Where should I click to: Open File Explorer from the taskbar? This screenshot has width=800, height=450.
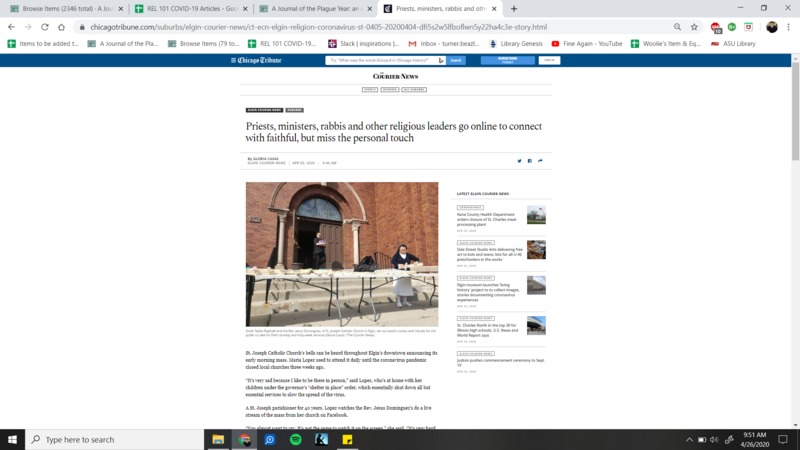pyautogui.click(x=218, y=439)
